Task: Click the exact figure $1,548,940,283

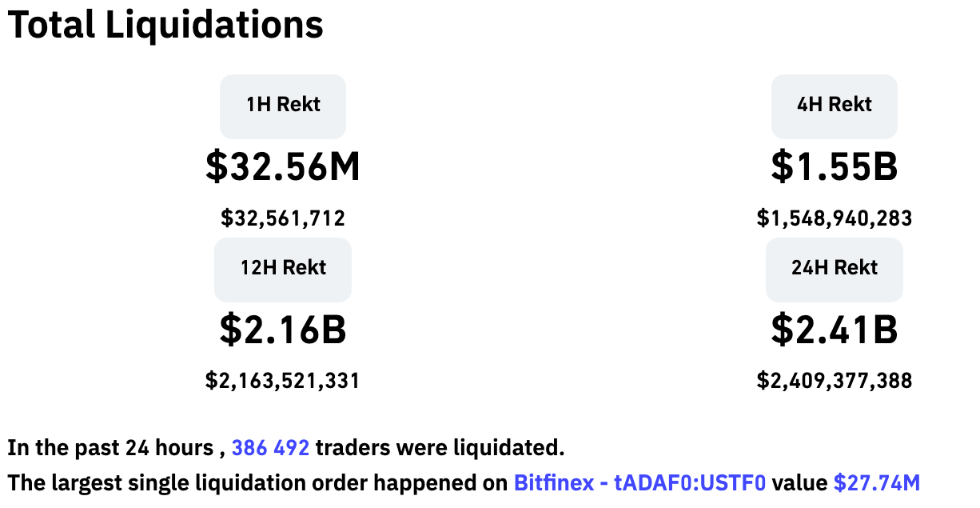Action: pyautogui.click(x=834, y=218)
